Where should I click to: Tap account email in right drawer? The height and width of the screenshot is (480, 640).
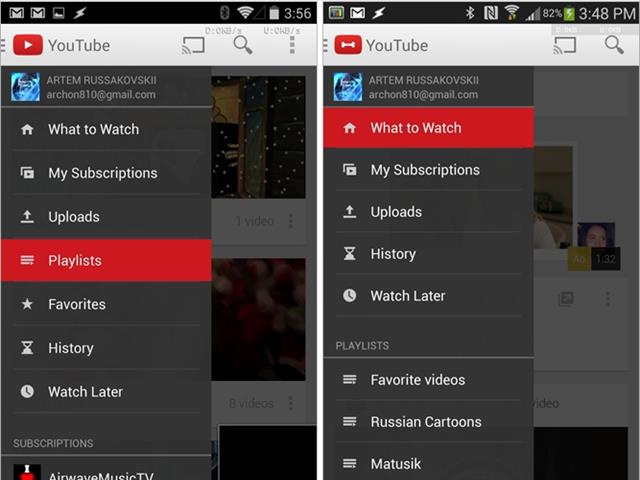(423, 95)
